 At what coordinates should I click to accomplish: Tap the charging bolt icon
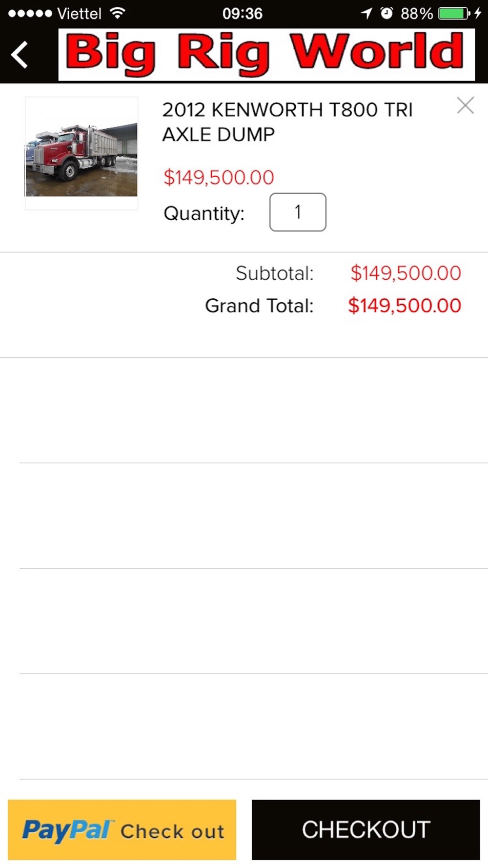[x=478, y=13]
